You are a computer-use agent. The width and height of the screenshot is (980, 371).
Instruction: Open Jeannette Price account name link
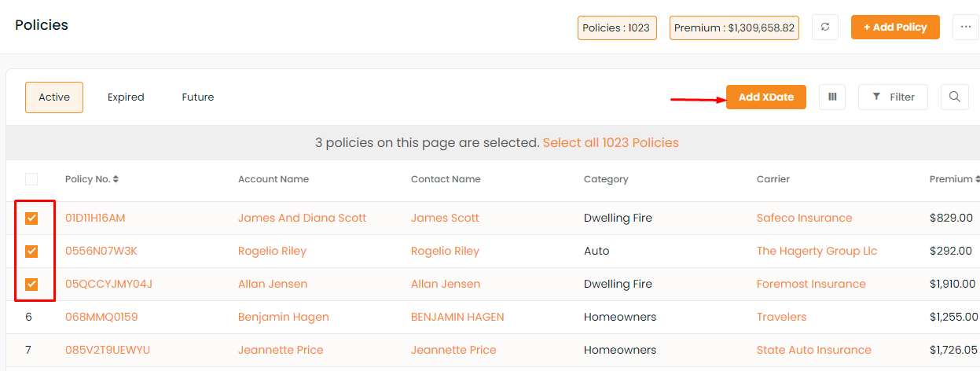(x=281, y=350)
